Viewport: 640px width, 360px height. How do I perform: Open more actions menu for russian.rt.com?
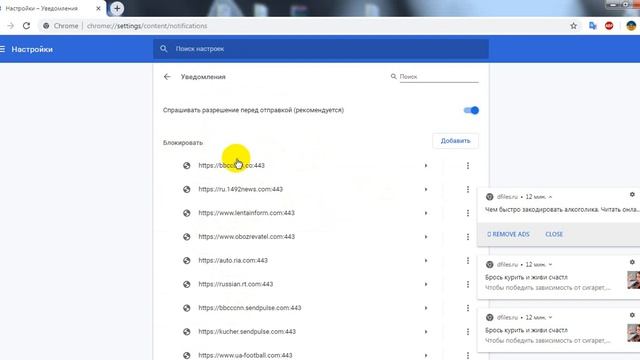coord(468,284)
